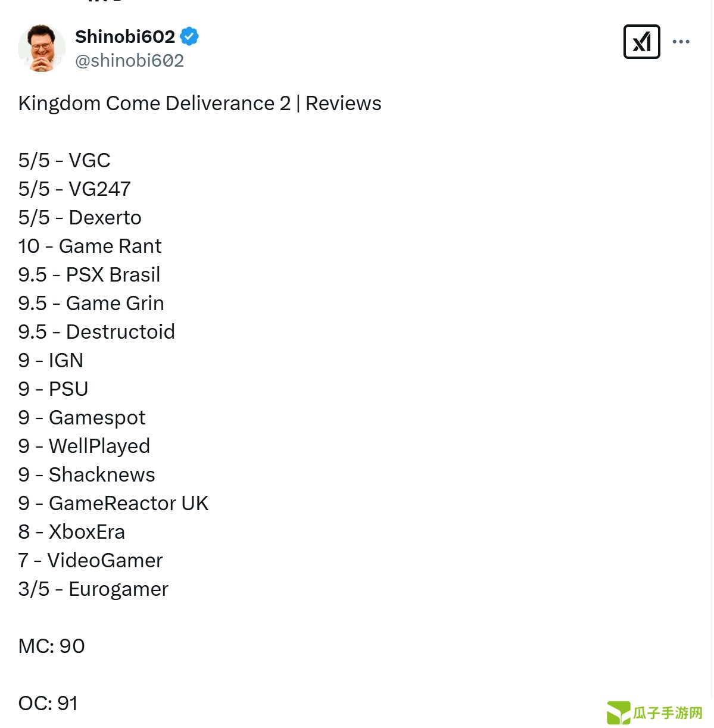Click the green watermark logo icon
Screen dimensions: 714x728
pos(618,713)
